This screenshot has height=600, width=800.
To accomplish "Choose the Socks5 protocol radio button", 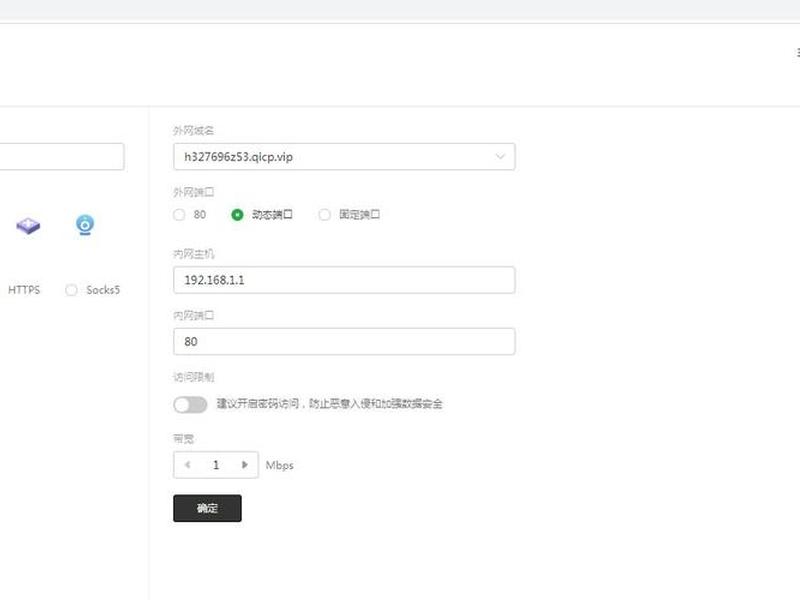I will point(71,290).
